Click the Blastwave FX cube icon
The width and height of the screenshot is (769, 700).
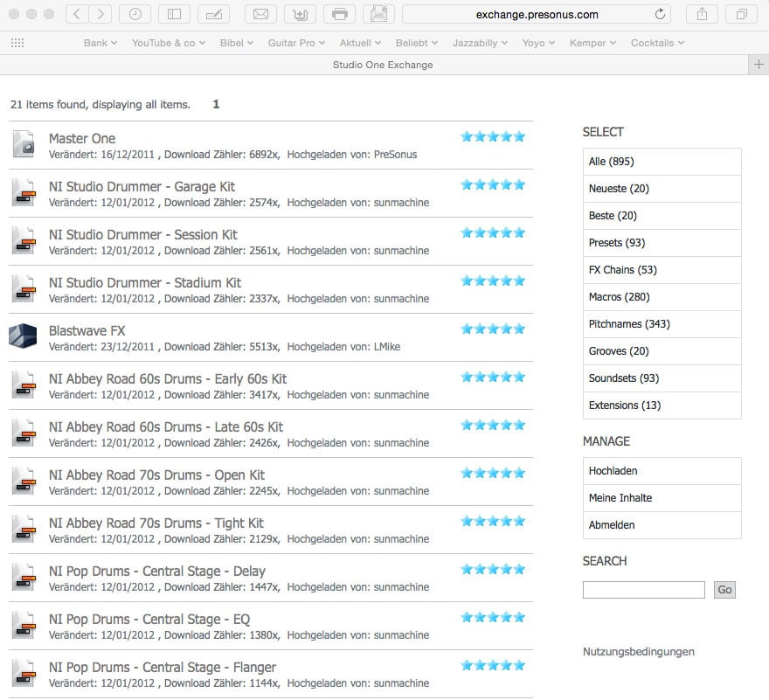click(x=23, y=336)
